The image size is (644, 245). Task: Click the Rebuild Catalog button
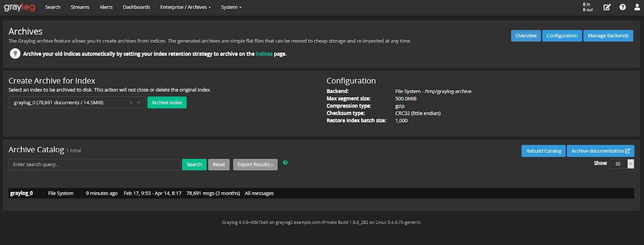point(543,151)
